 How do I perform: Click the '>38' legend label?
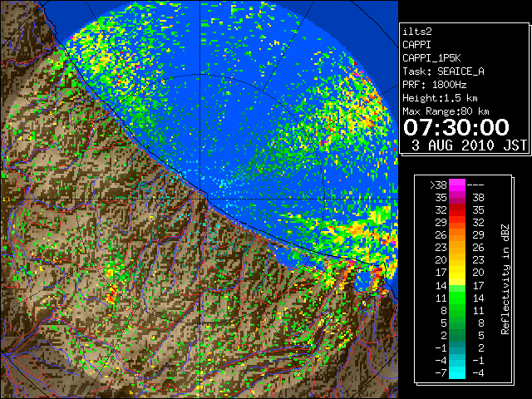(438, 185)
